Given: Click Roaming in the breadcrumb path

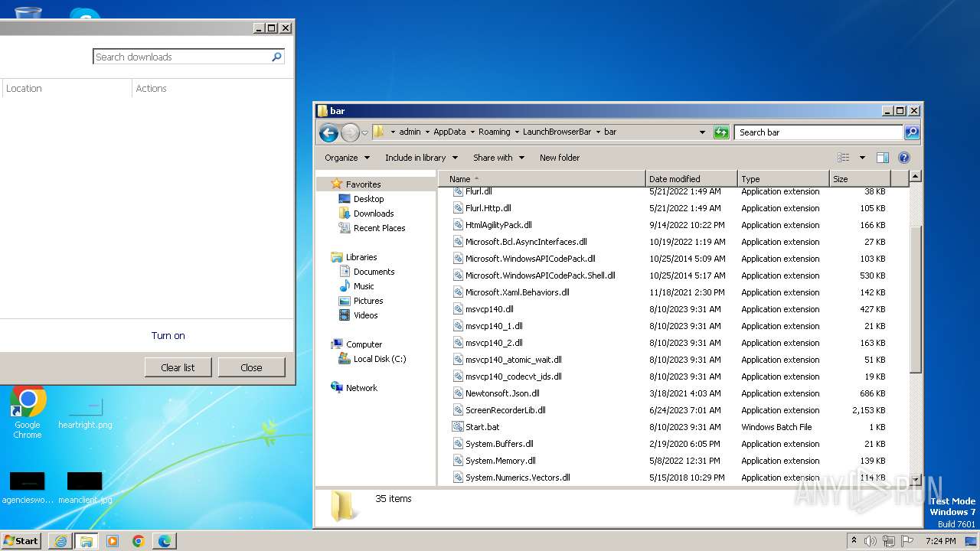Looking at the screenshot, I should click(x=495, y=132).
